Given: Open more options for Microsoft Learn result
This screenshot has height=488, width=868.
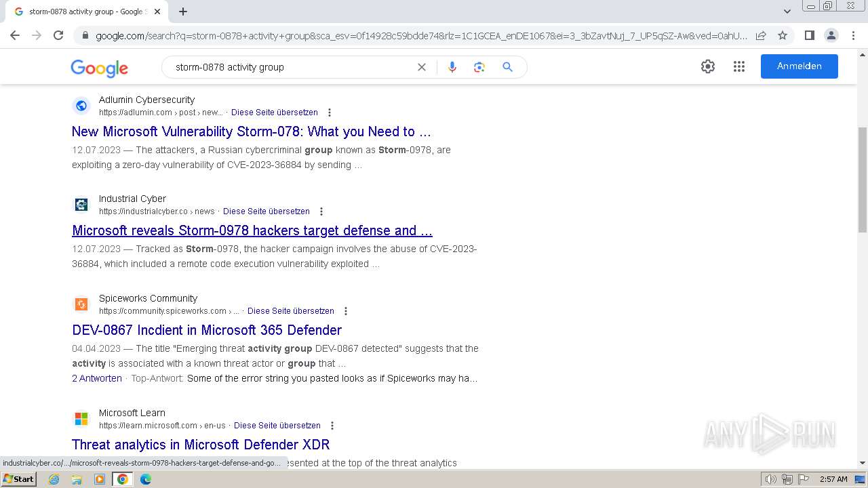Looking at the screenshot, I should click(x=332, y=426).
